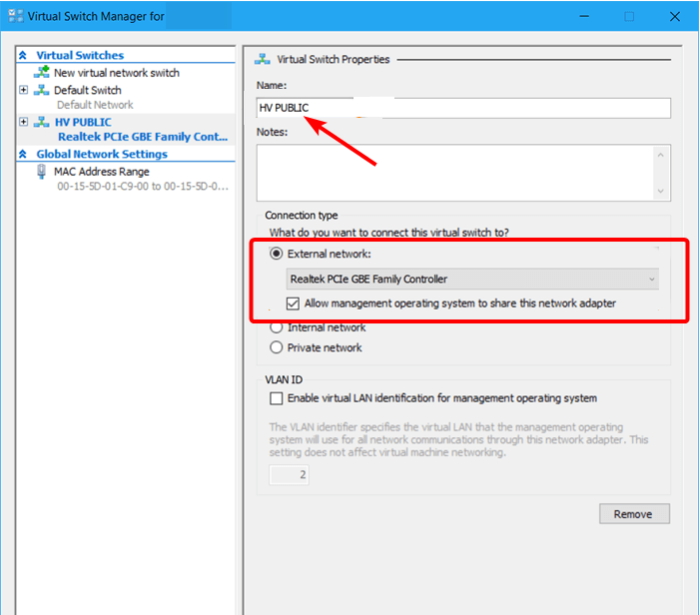Click the 00-15-5D-01-C9-00 MAC range text
The image size is (700, 615).
tap(143, 186)
